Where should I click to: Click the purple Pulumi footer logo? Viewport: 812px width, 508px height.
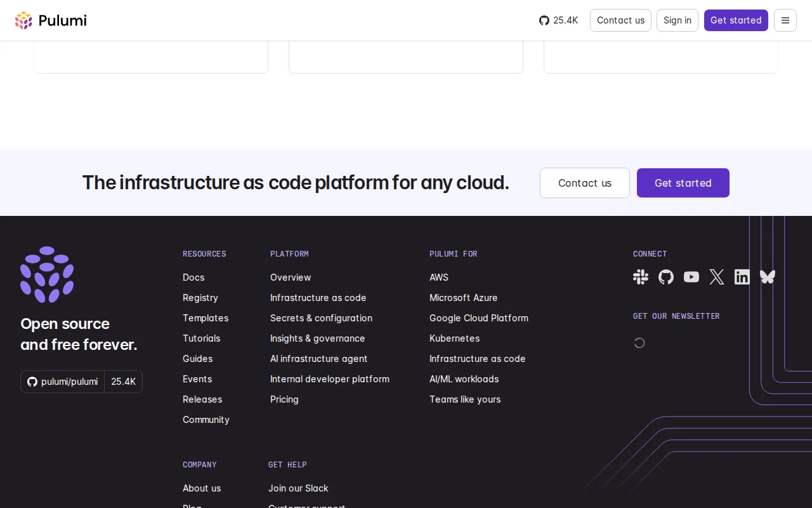pos(47,274)
